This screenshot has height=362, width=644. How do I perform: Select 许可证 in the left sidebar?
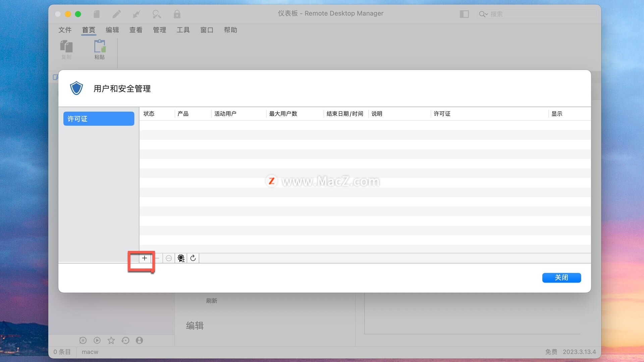click(99, 119)
